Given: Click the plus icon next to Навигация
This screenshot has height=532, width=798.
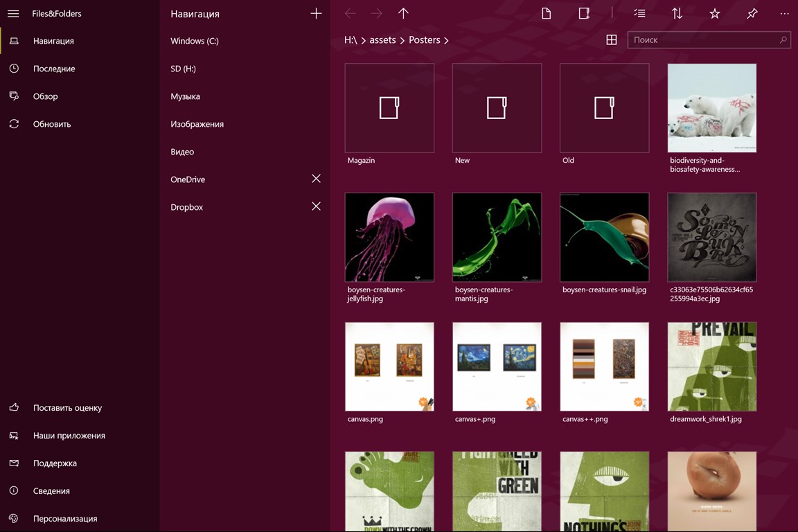Looking at the screenshot, I should tap(316, 13).
